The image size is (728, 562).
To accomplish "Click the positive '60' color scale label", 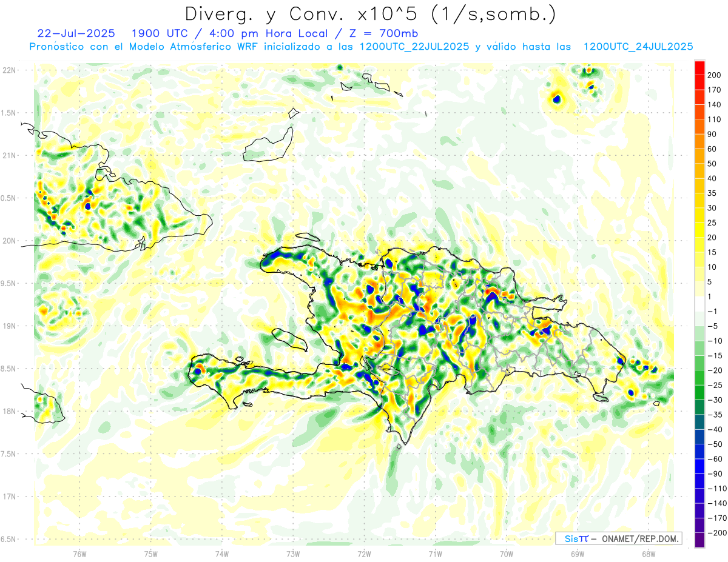I will [712, 149].
